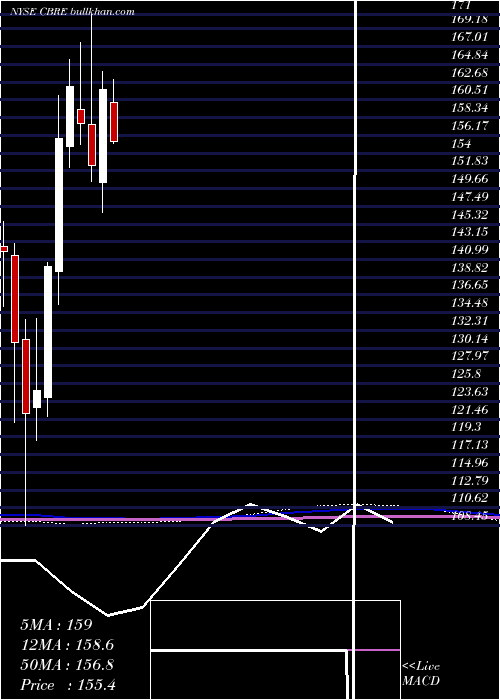The height and width of the screenshot is (700, 500).
Task: Click the 127.97 price axis label
Action: pyautogui.click(x=470, y=356)
